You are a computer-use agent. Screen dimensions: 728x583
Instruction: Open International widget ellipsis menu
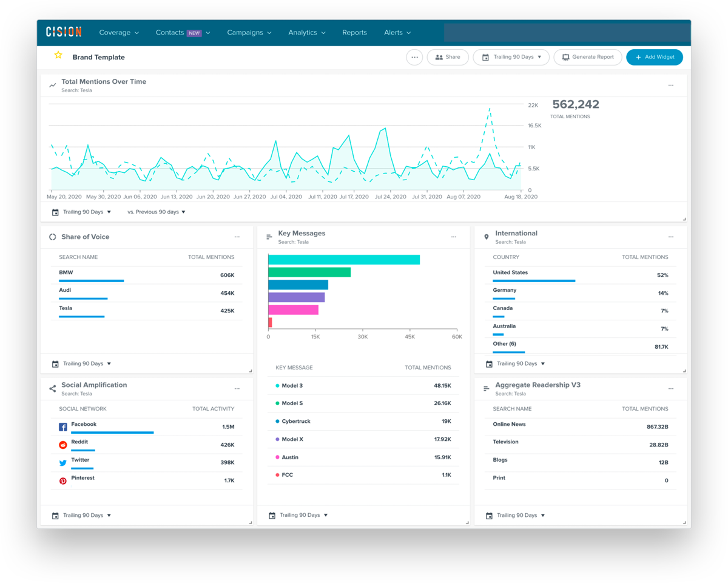671,237
